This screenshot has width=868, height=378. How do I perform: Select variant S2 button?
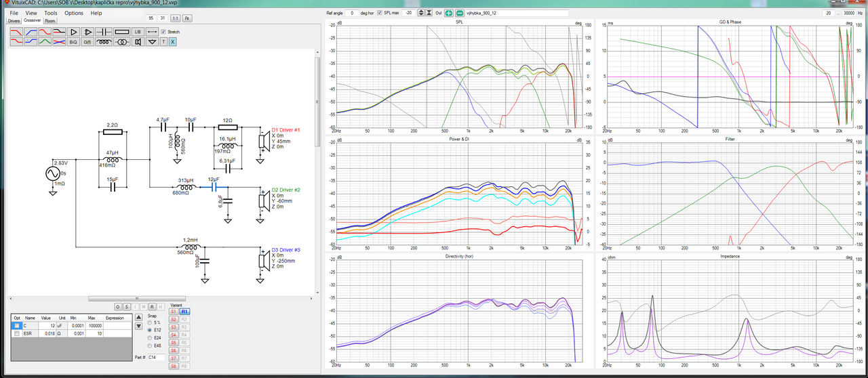click(x=174, y=319)
